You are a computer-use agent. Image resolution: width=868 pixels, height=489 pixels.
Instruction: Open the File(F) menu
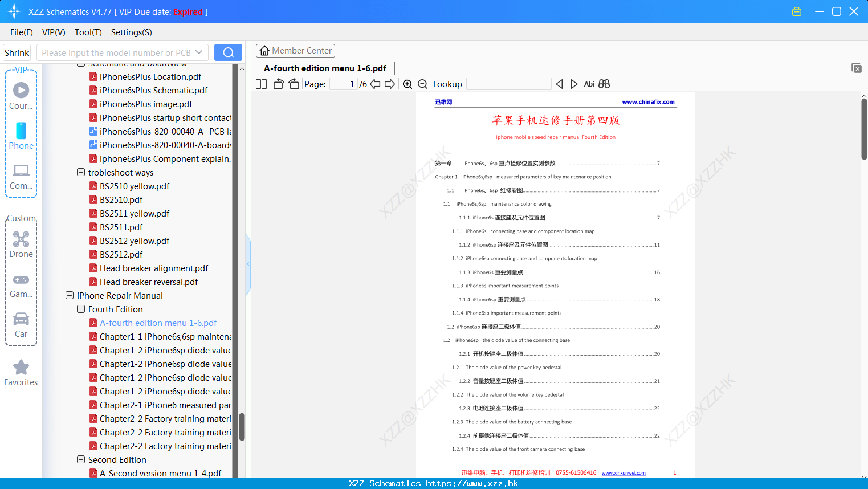coord(22,32)
